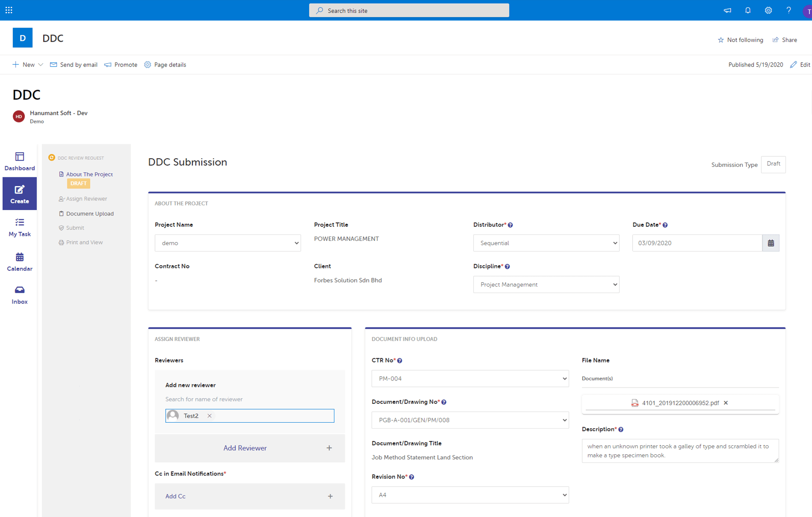Image resolution: width=812 pixels, height=517 pixels.
Task: Open the CTR No dropdown showing PM-004
Action: click(470, 379)
